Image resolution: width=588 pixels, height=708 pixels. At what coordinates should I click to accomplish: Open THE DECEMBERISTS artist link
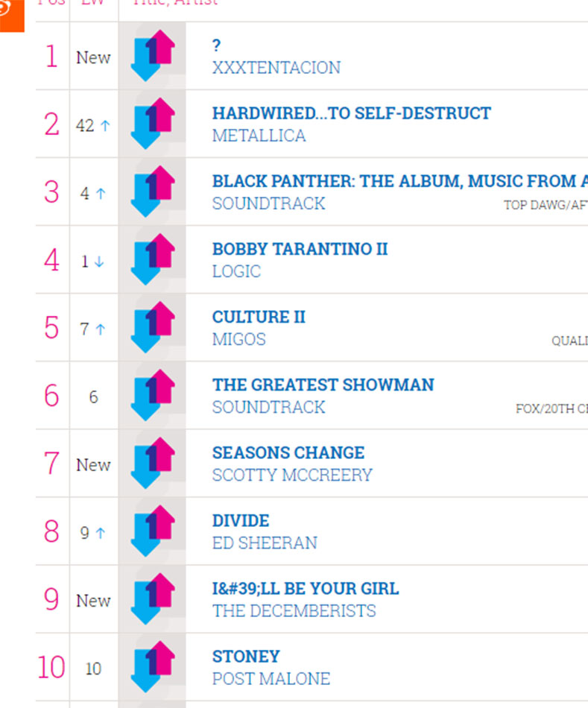(x=294, y=611)
